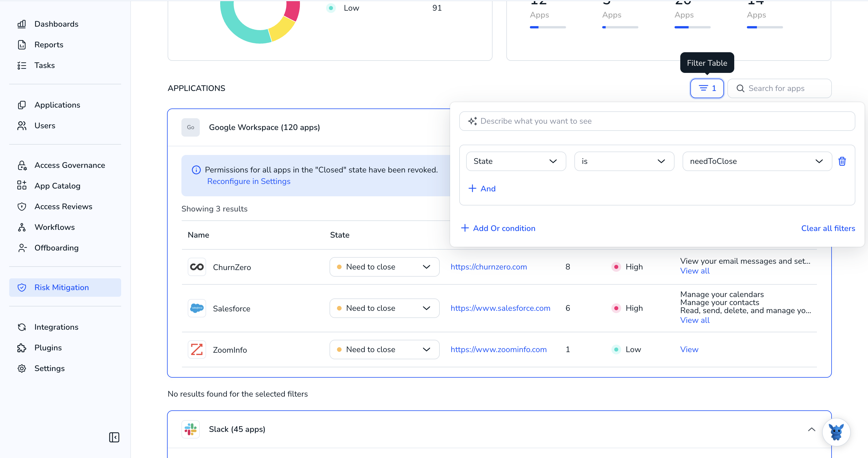Image resolution: width=868 pixels, height=458 pixels.
Task: Open Reconfigure in Settings link
Action: 249,181
